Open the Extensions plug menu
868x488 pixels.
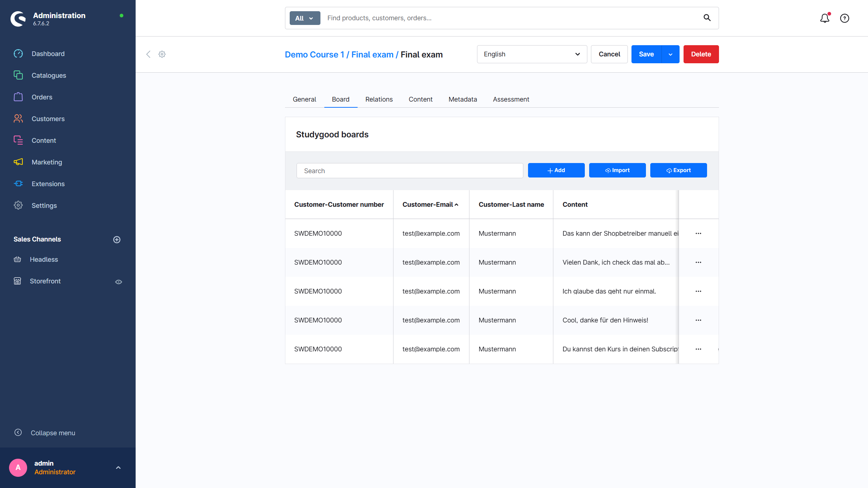coord(48,184)
